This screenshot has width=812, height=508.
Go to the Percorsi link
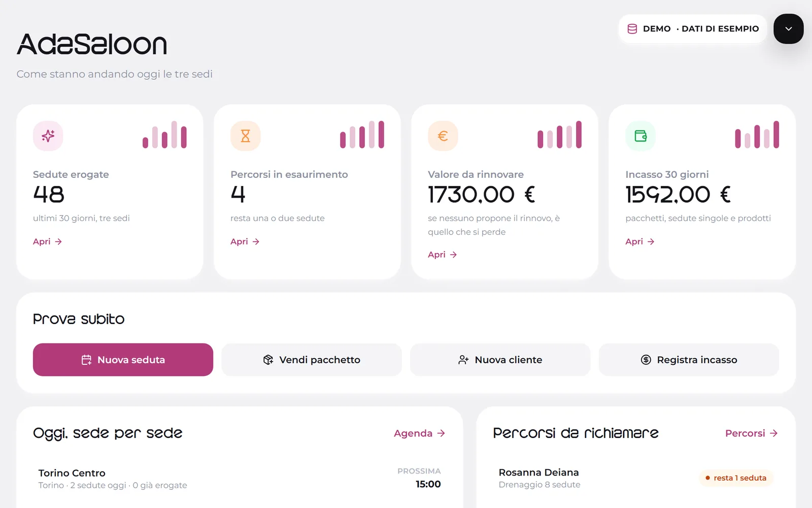[752, 433]
